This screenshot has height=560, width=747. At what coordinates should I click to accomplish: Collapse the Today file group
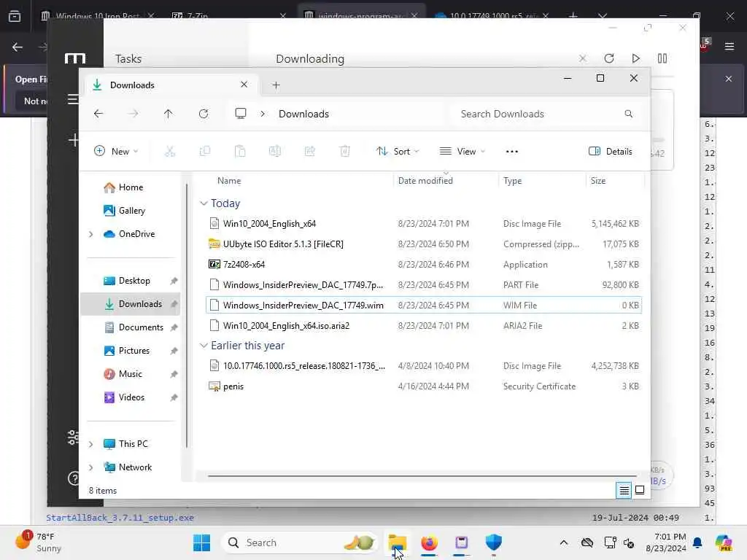click(204, 203)
